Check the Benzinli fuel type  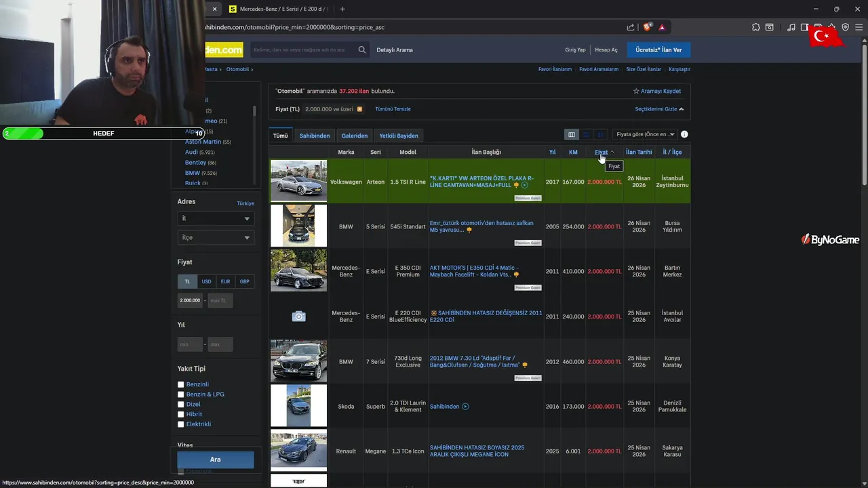[181, 384]
